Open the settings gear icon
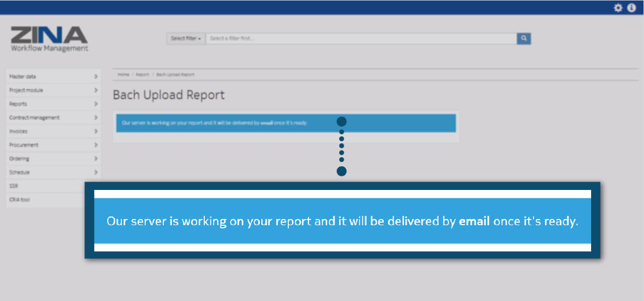Image resolution: width=644 pixels, height=301 pixels. [x=618, y=8]
